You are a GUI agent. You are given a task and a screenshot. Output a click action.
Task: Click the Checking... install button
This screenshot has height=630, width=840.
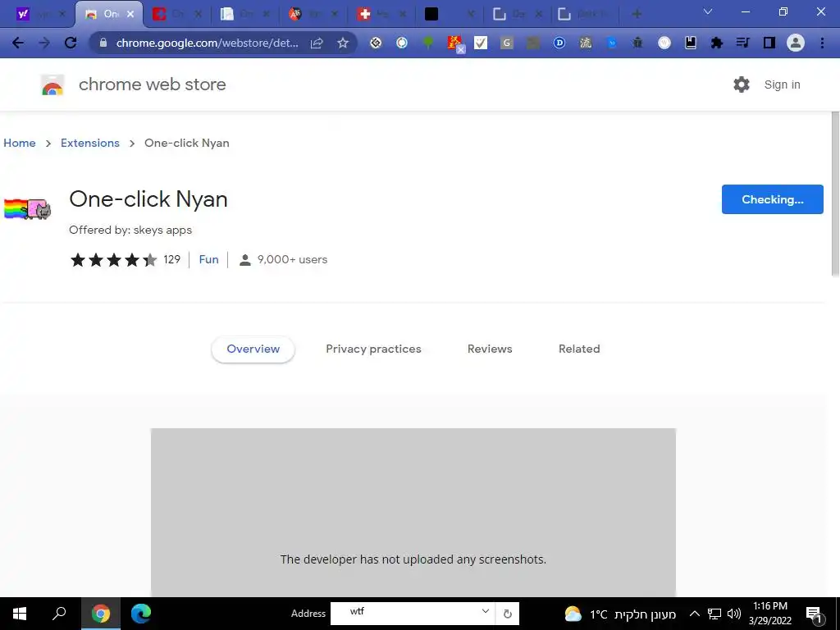pyautogui.click(x=773, y=199)
